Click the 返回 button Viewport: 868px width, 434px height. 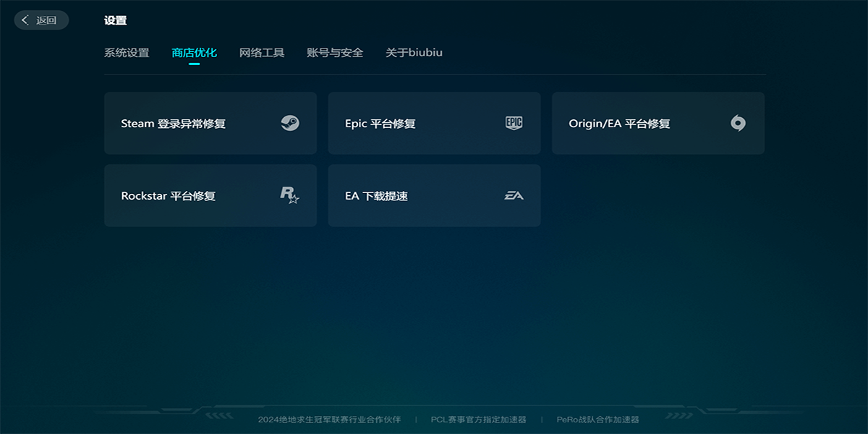click(x=41, y=20)
